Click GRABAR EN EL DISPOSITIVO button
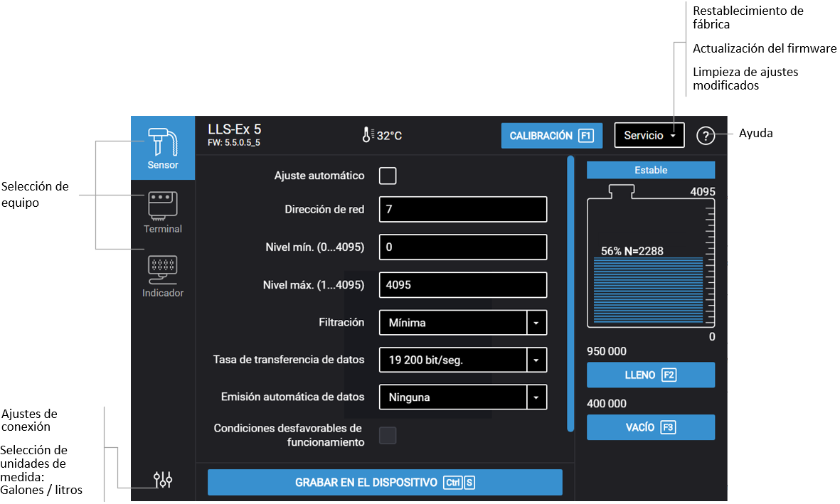 click(x=385, y=483)
